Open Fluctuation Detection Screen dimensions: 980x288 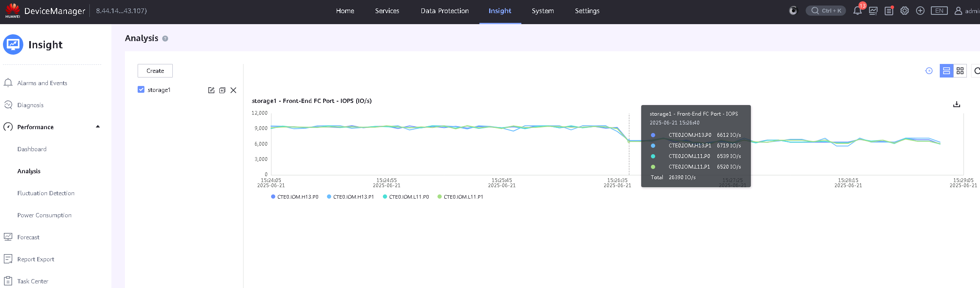46,193
